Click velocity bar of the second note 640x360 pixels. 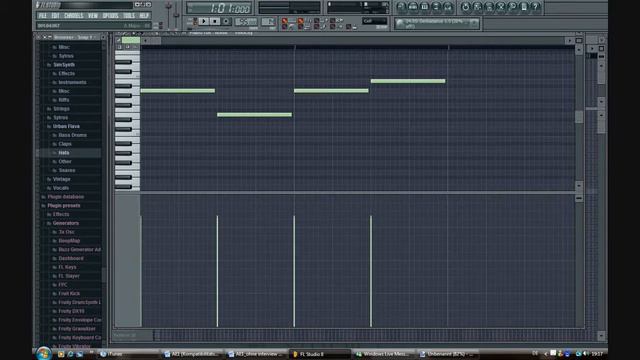click(217, 271)
